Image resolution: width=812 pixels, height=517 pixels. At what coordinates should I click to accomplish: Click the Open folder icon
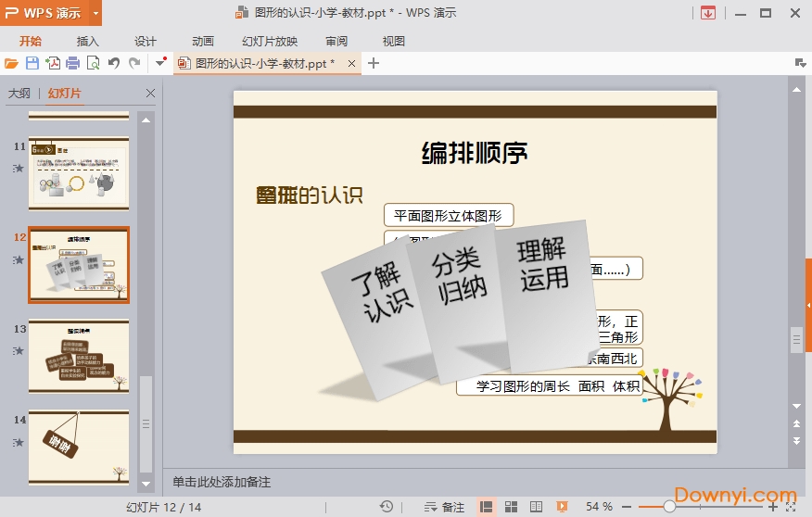tap(11, 63)
